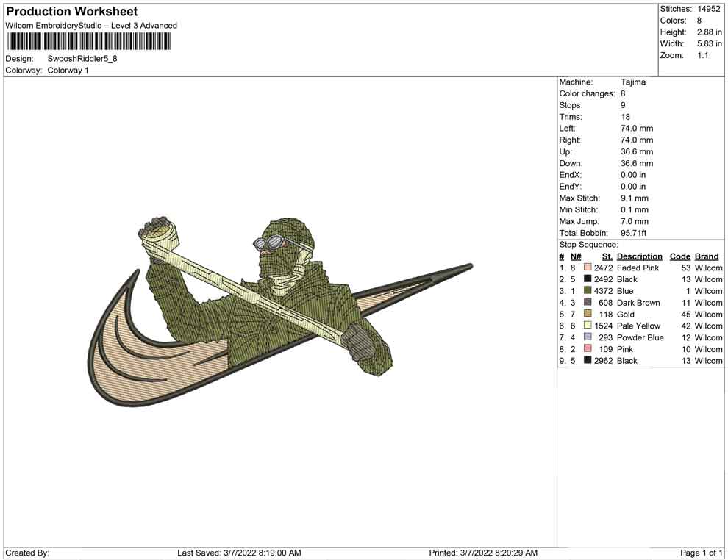Click the Left value '74.0 mm'

637,129
